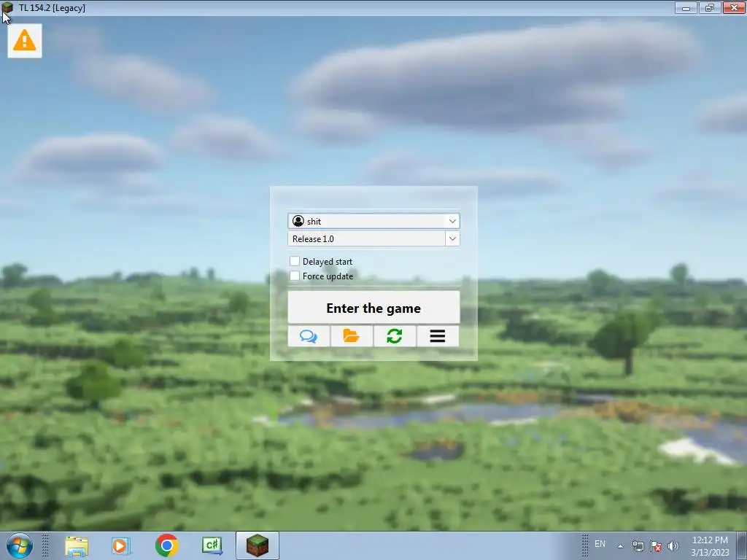Viewport: 747px width, 560px height.
Task: Open the game folder via the orange folder icon
Action: click(x=352, y=336)
